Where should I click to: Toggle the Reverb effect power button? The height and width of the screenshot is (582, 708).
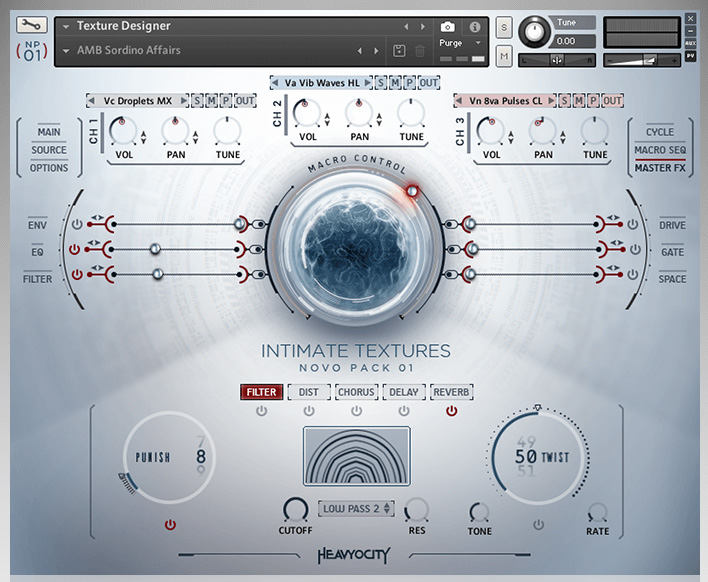[451, 411]
